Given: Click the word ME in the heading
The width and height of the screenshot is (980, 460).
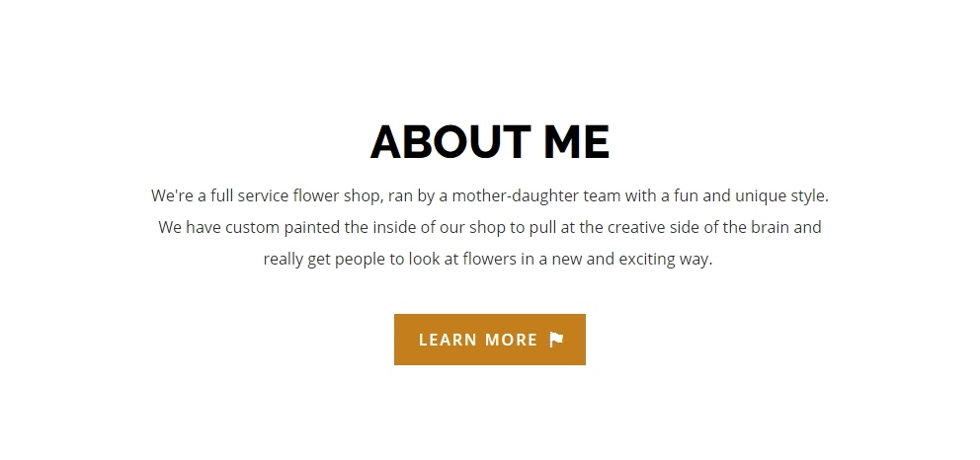Looking at the screenshot, I should pyautogui.click(x=576, y=142).
